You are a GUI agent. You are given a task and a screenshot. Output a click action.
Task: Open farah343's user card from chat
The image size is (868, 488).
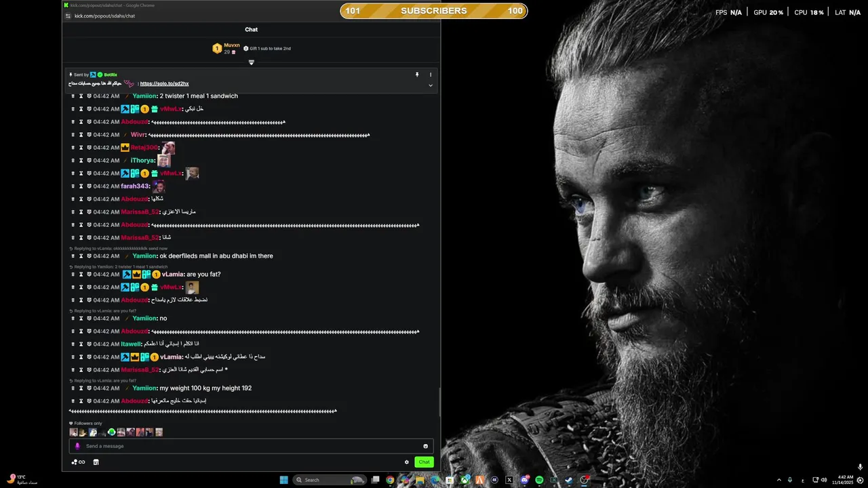[135, 186]
